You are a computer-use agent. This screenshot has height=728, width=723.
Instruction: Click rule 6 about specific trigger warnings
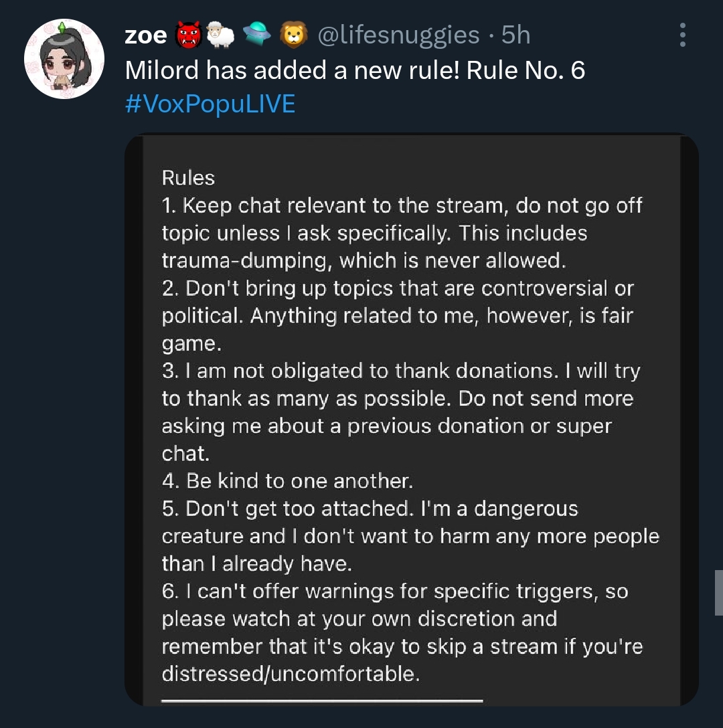point(402,632)
